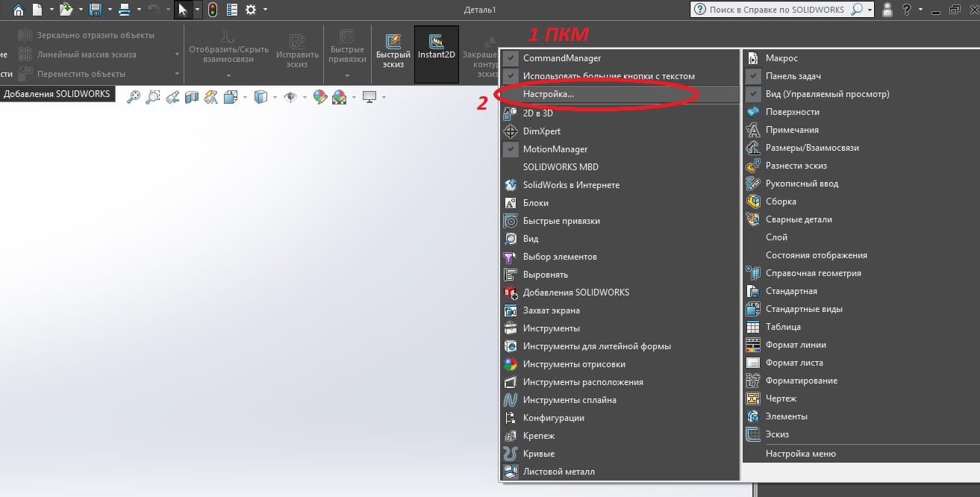Image resolution: width=980 pixels, height=497 pixels.
Task: Click the Hide/Show Items eye icon
Action: point(290,96)
